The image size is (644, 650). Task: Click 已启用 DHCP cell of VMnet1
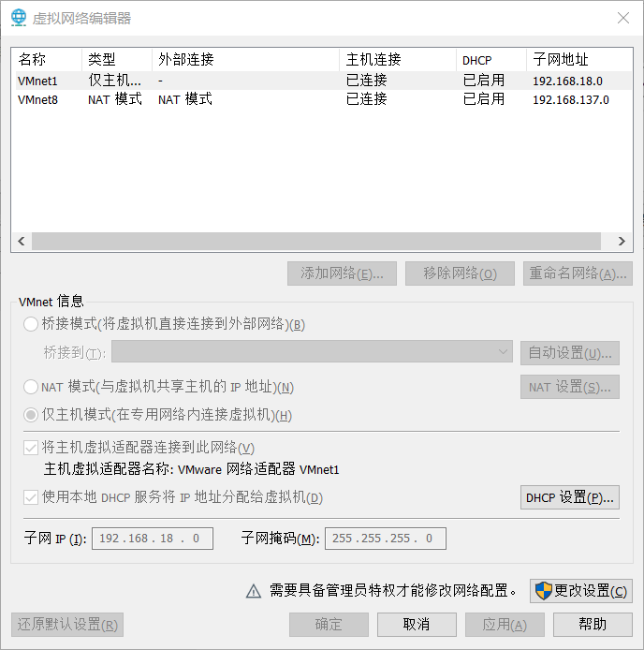484,81
